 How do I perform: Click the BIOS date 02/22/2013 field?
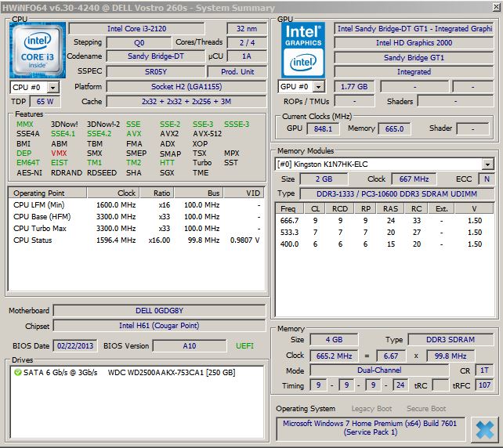click(75, 345)
